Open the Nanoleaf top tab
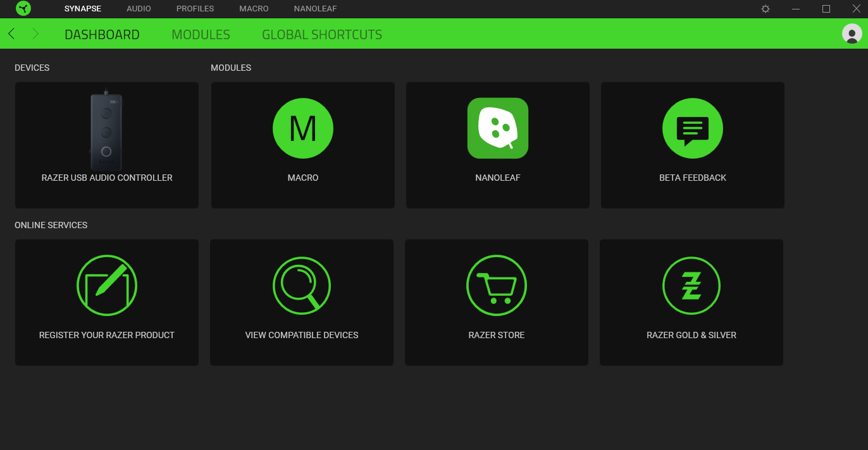Screen dimensions: 868x450 tap(315, 9)
